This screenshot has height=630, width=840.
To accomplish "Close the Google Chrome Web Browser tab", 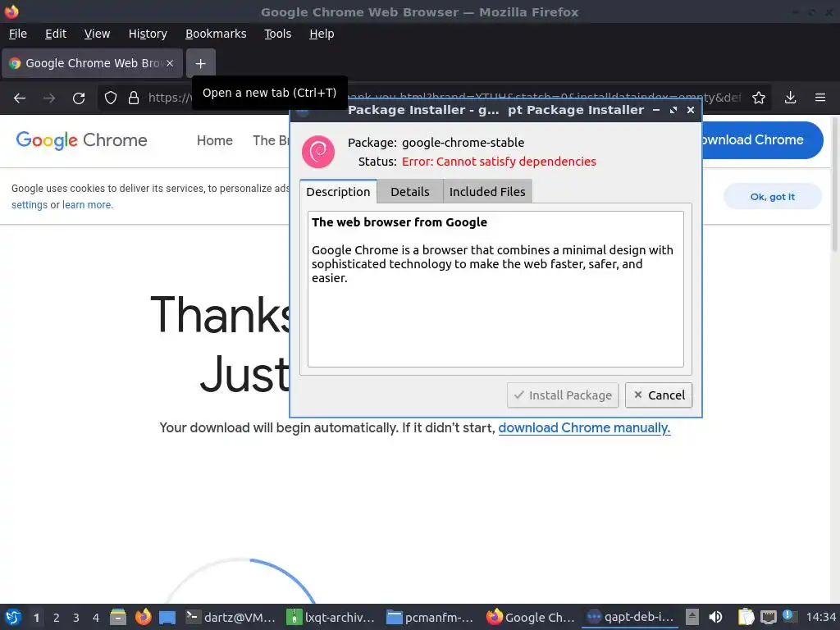I will (169, 63).
